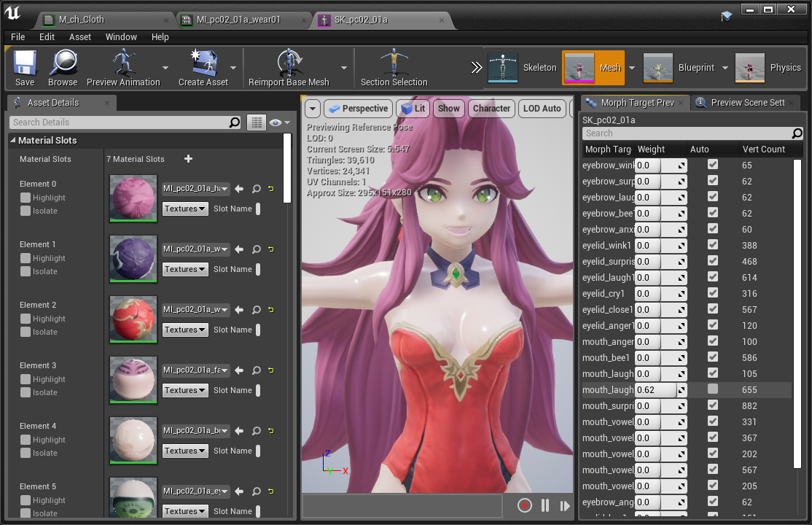Browse to Element 3 material asset
This screenshot has width=812, height=525.
[x=257, y=370]
